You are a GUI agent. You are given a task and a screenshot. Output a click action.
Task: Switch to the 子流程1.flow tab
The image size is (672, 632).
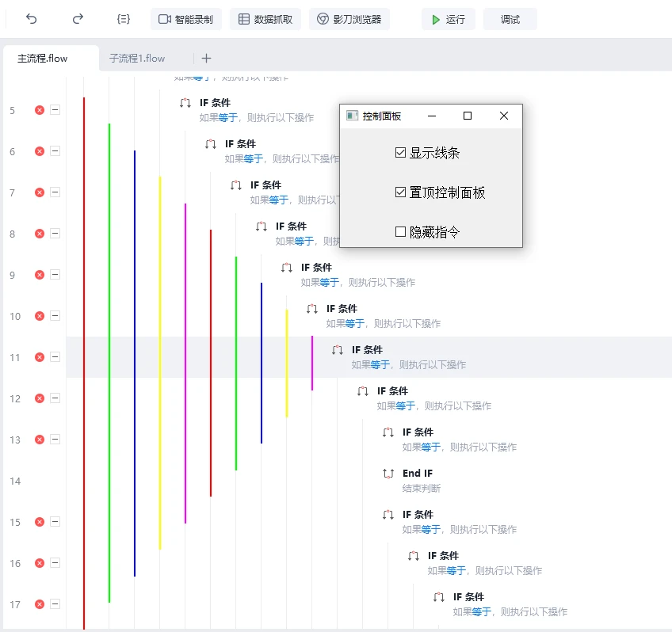137,58
